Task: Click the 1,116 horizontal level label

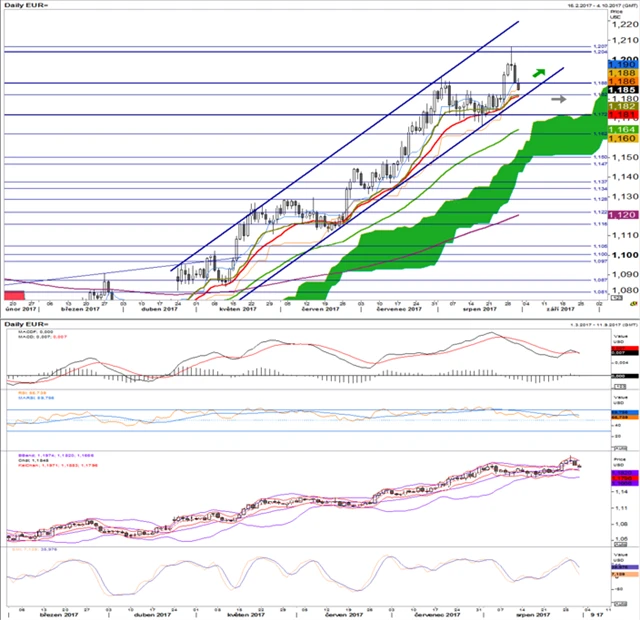Action: (600, 224)
